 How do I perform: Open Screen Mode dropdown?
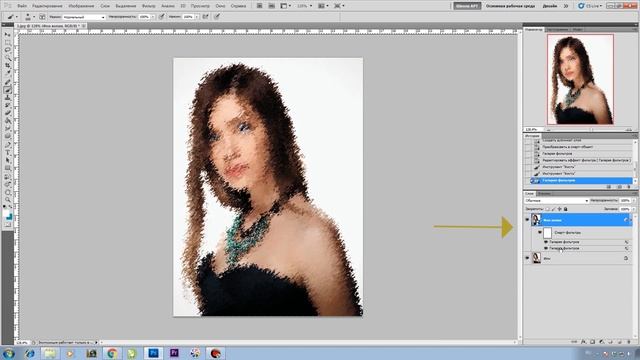pyautogui.click(x=338, y=6)
